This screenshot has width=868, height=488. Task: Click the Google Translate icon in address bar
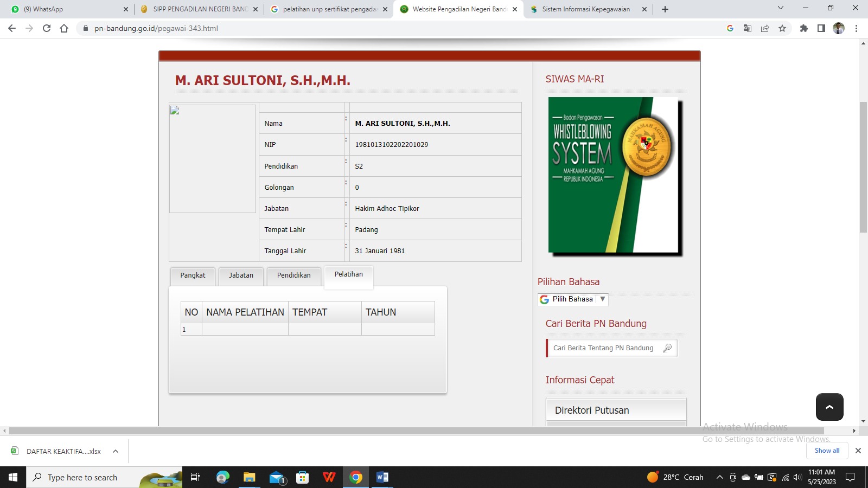coord(748,28)
